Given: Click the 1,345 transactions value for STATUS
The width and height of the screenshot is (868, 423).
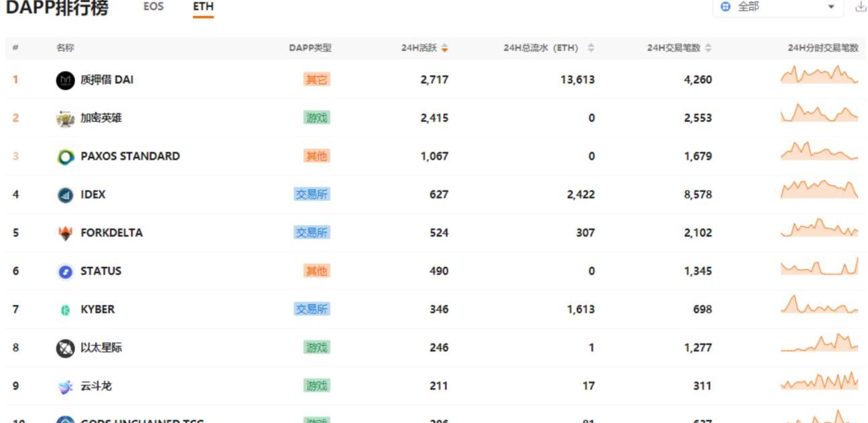Looking at the screenshot, I should 698,271.
